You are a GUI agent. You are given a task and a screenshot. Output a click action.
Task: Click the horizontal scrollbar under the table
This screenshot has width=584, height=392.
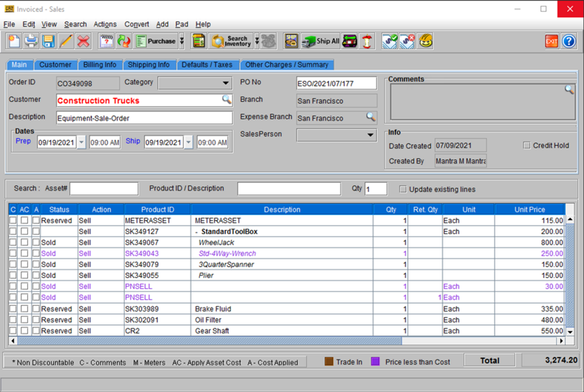pyautogui.click(x=209, y=341)
